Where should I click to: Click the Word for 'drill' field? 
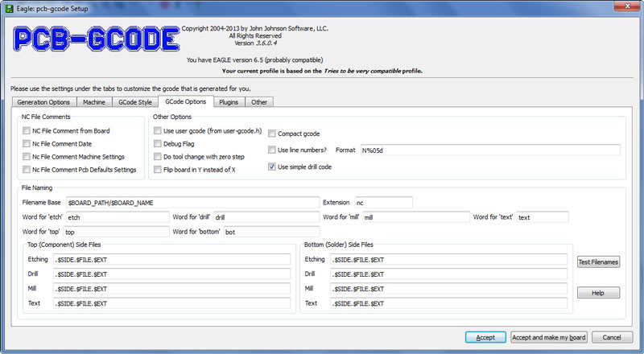pyautogui.click(x=266, y=217)
